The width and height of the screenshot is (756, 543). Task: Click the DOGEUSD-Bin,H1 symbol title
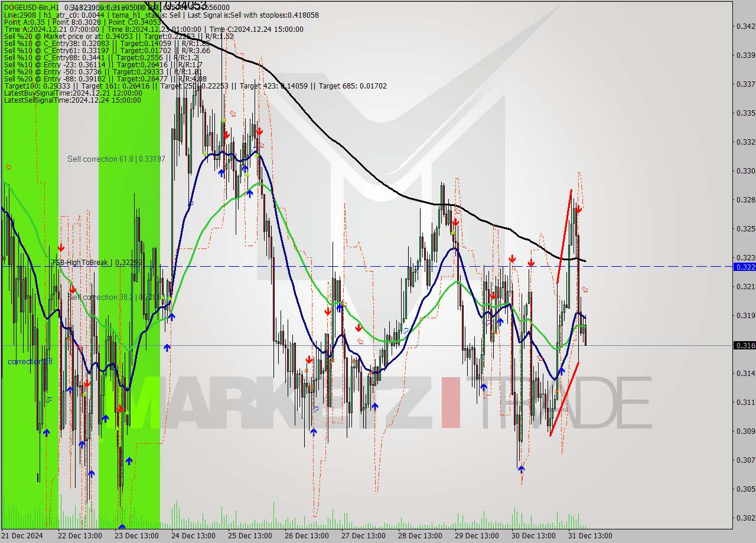[31, 7]
